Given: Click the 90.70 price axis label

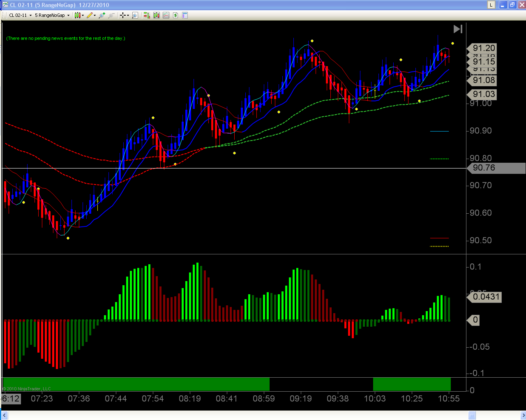Looking at the screenshot, I should [481, 185].
